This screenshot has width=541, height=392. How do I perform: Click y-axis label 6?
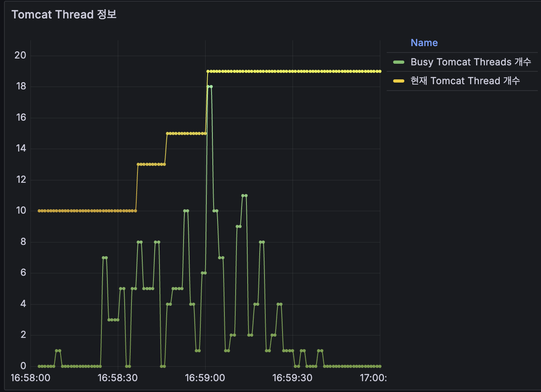(23, 273)
